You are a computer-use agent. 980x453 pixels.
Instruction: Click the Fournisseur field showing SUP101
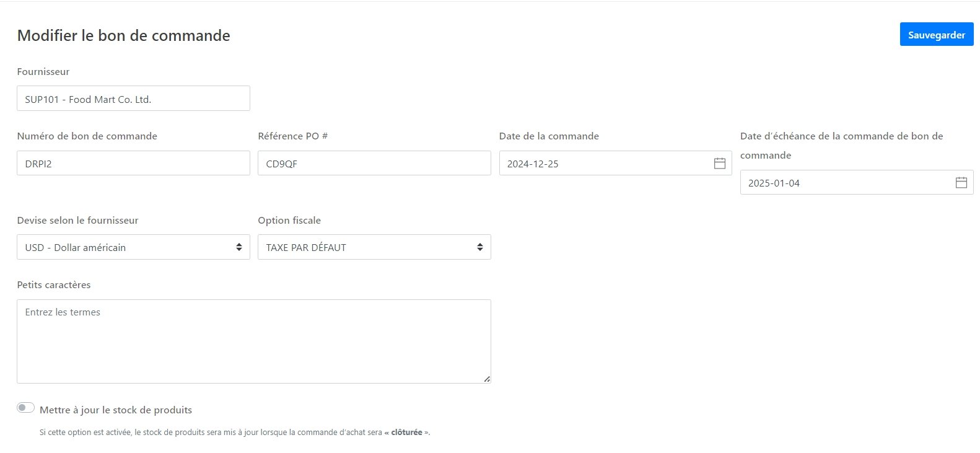[133, 99]
